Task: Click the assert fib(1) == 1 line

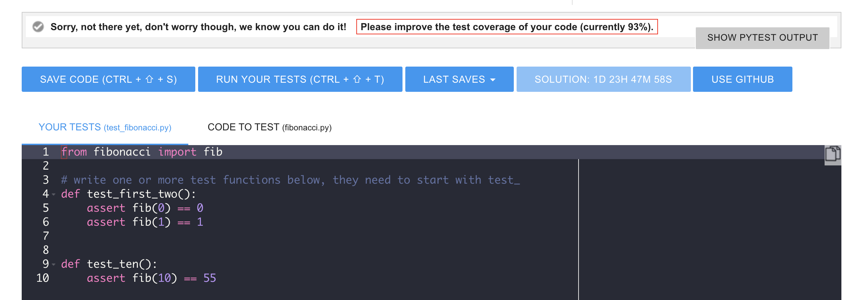Action: (x=145, y=222)
